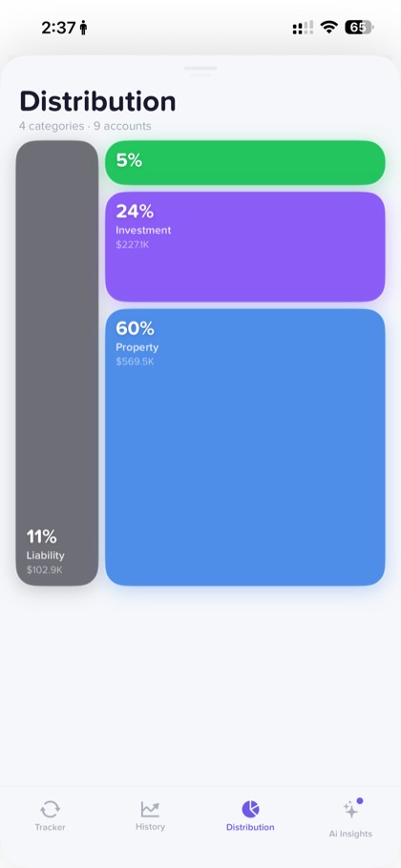This screenshot has height=868, width=401.
Task: Select the Distribution pie chart icon
Action: pyautogui.click(x=250, y=809)
